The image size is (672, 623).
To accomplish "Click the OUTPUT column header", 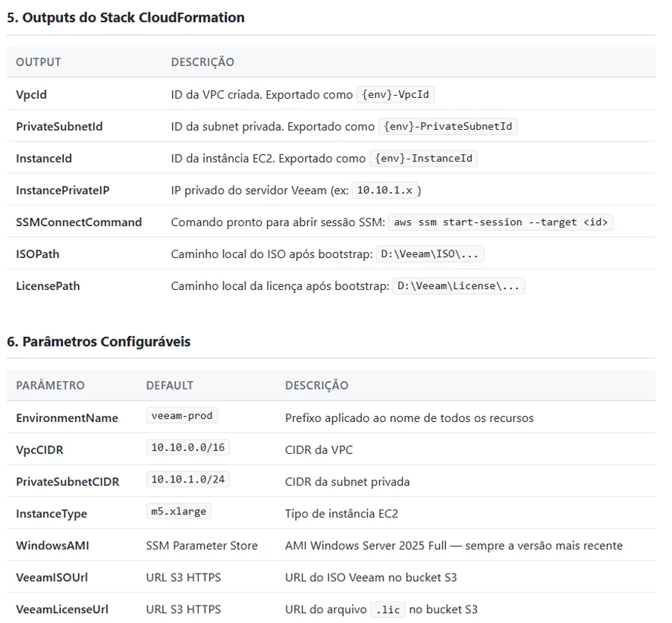I will [39, 62].
